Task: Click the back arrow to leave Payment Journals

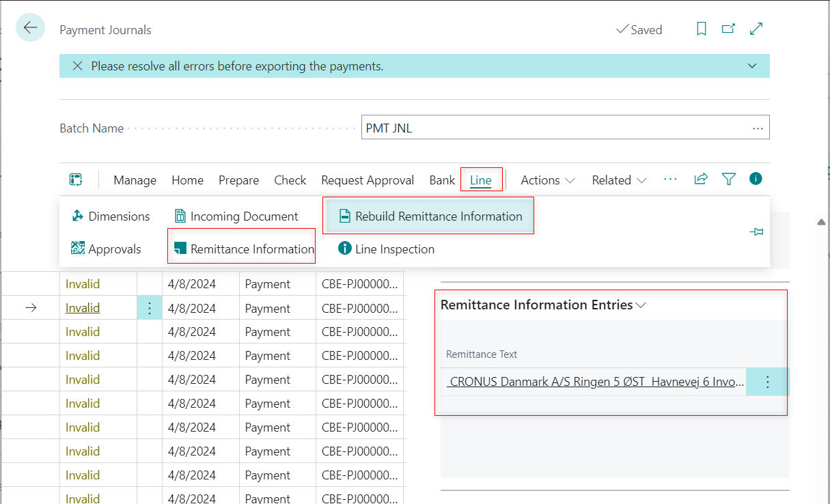Action: 29,27
